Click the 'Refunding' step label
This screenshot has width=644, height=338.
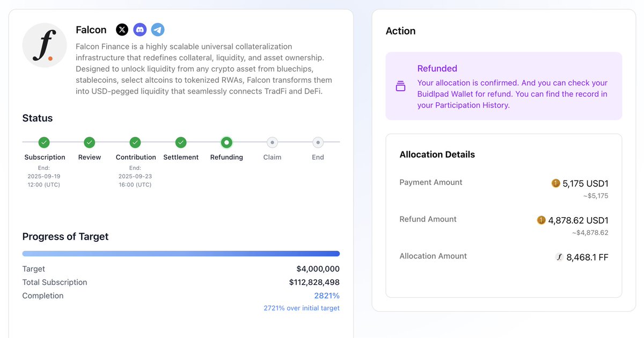tap(226, 157)
